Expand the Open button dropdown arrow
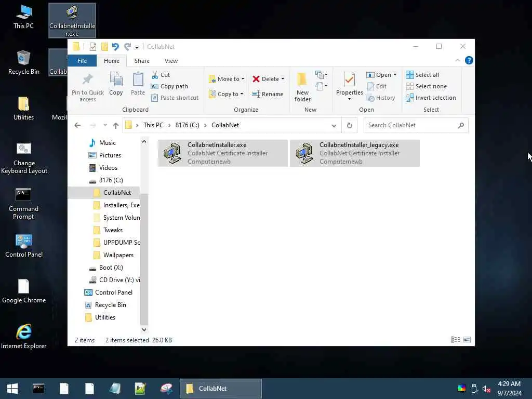 (x=395, y=75)
